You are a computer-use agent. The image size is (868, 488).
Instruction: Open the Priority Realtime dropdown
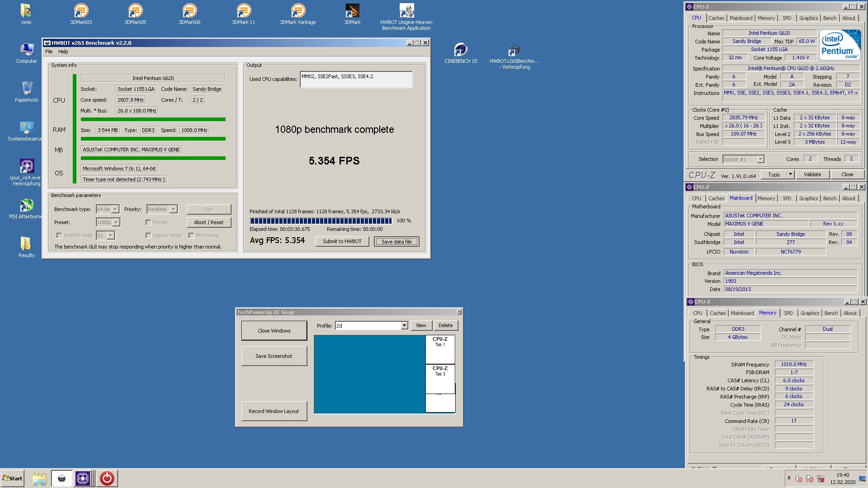point(162,209)
